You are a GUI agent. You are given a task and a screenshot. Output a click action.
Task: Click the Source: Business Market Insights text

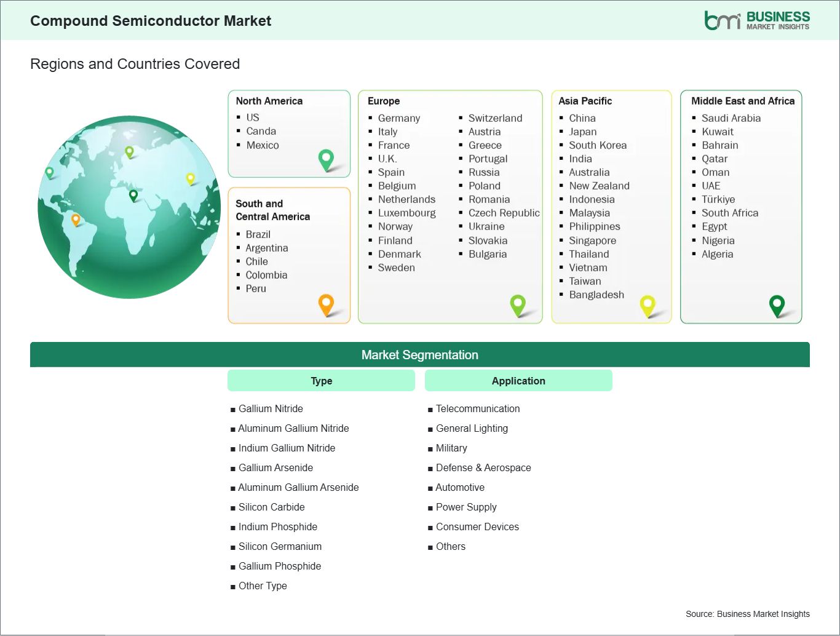point(747,614)
